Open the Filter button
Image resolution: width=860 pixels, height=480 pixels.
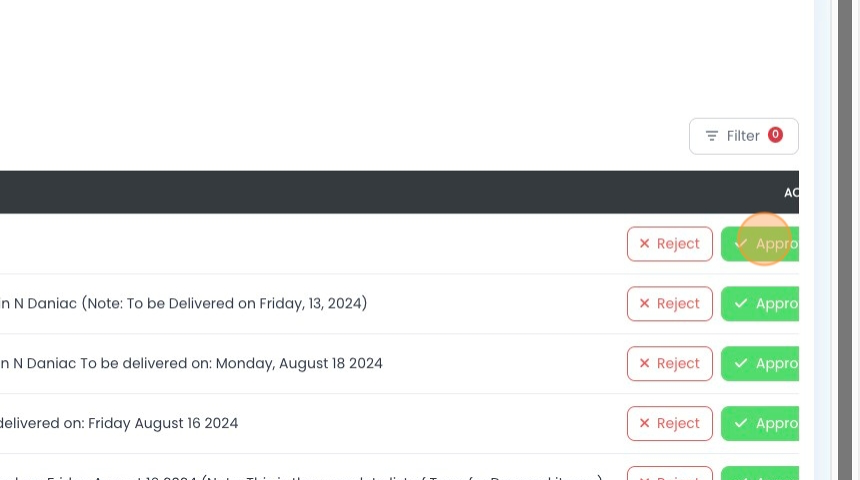(744, 136)
